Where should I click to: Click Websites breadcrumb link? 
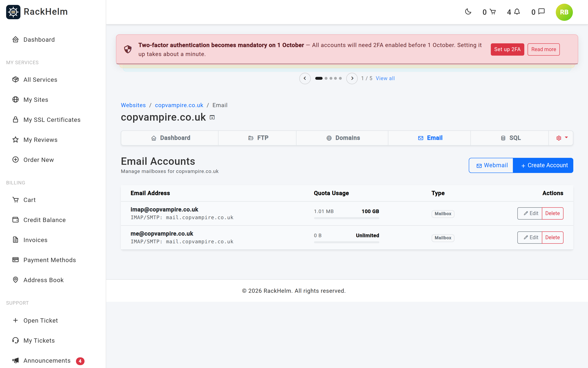pyautogui.click(x=133, y=105)
